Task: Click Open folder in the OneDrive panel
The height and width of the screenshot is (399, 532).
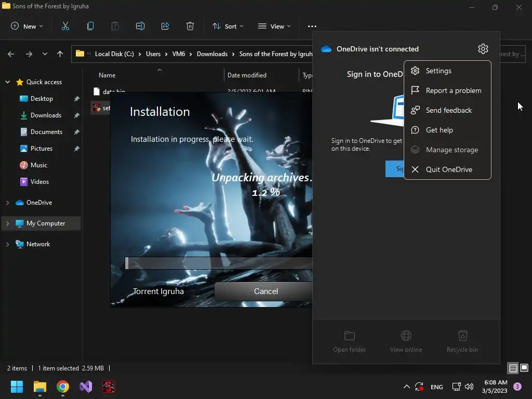Action: [x=350, y=341]
